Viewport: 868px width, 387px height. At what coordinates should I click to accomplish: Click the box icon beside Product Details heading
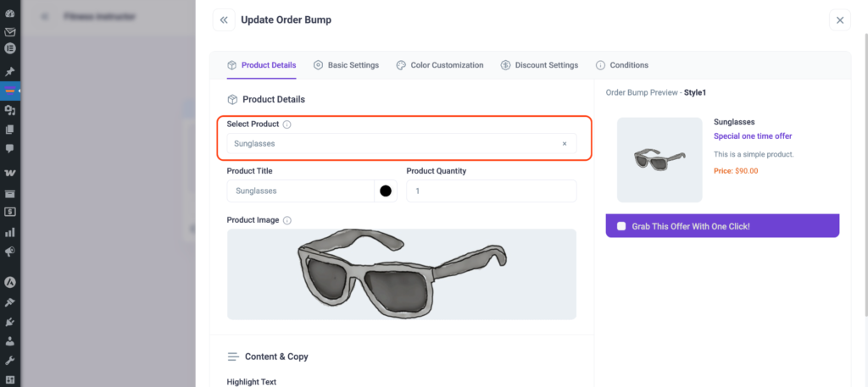(232, 100)
